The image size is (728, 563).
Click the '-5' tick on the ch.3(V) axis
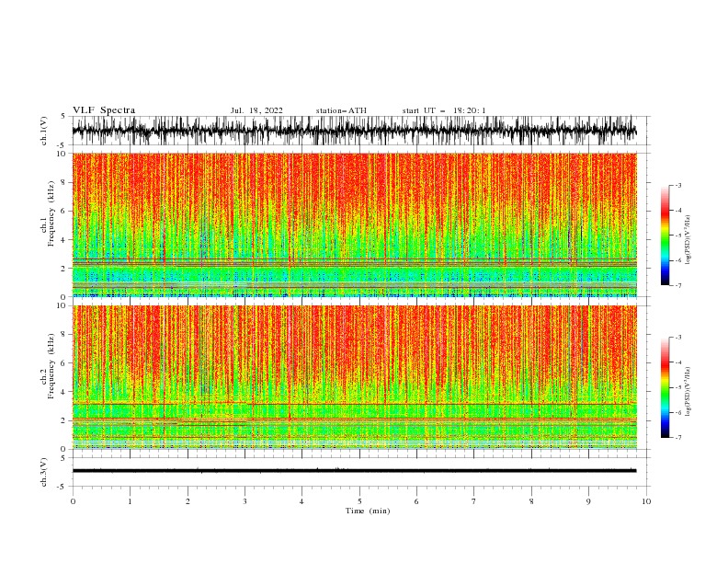[x=61, y=487]
